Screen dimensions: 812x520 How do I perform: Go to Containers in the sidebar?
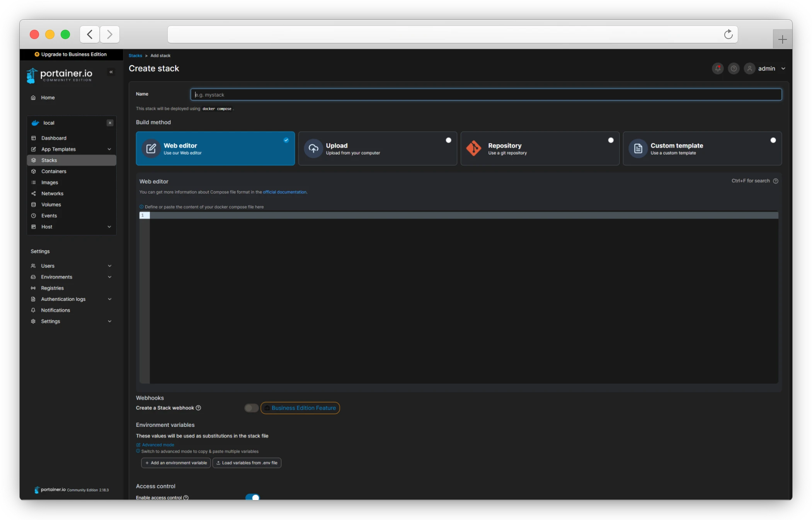tap(54, 171)
